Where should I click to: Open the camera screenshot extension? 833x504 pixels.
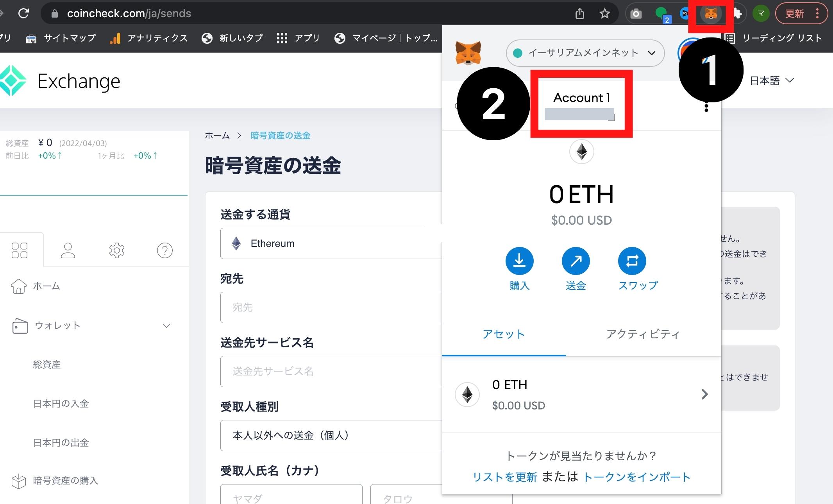pos(636,14)
